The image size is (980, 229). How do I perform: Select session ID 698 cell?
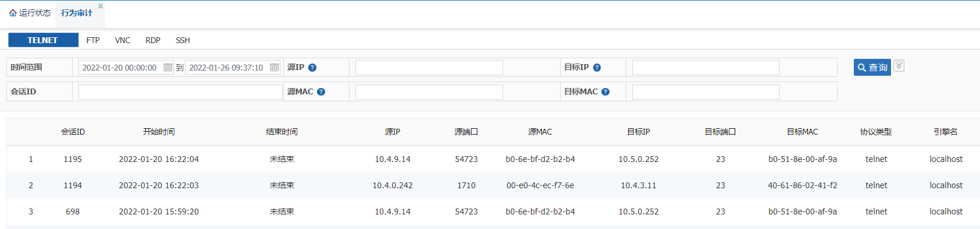click(x=73, y=212)
